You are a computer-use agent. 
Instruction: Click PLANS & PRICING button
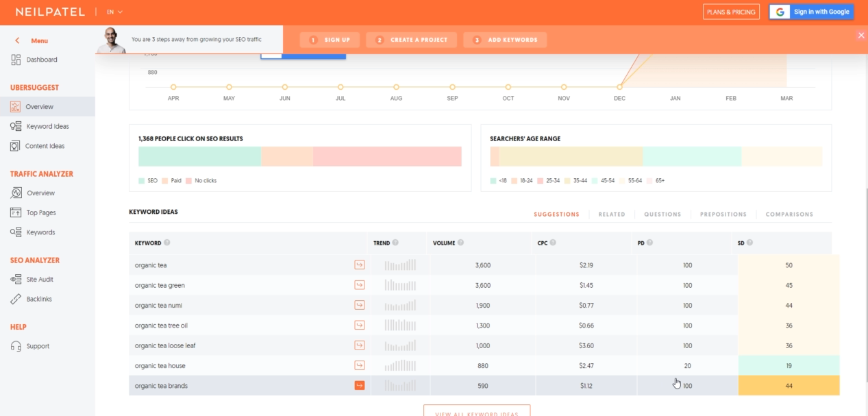point(731,12)
